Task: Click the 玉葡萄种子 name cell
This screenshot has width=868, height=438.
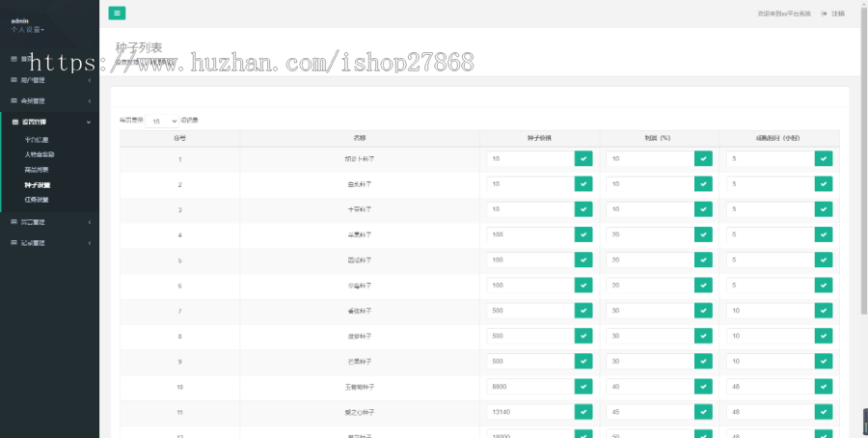Action: tap(360, 387)
